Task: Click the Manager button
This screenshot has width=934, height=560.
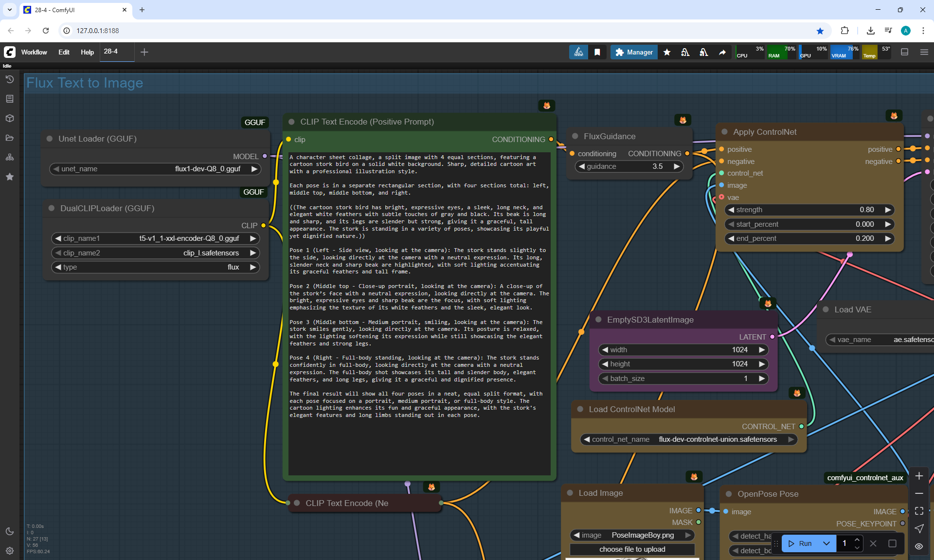Action: pyautogui.click(x=634, y=52)
